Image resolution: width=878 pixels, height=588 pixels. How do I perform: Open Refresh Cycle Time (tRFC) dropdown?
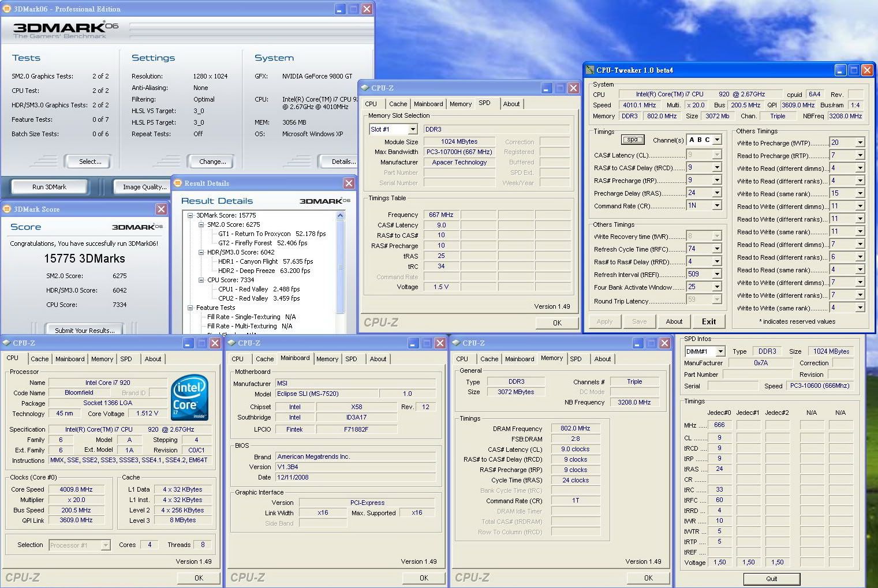click(717, 249)
